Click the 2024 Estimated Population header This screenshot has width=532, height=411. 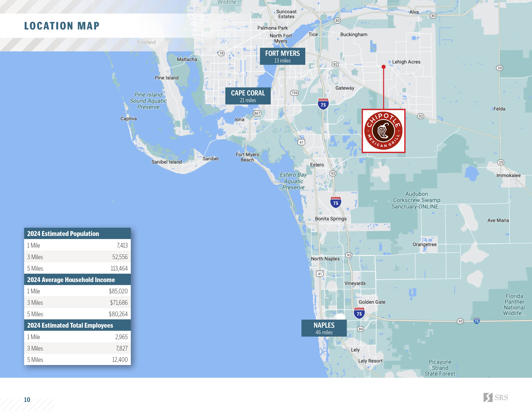[77, 234]
